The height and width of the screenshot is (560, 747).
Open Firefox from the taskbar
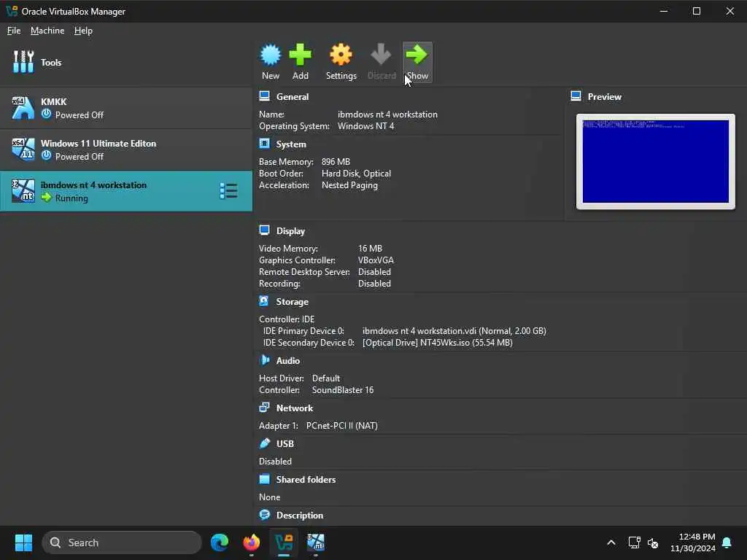[x=252, y=542]
